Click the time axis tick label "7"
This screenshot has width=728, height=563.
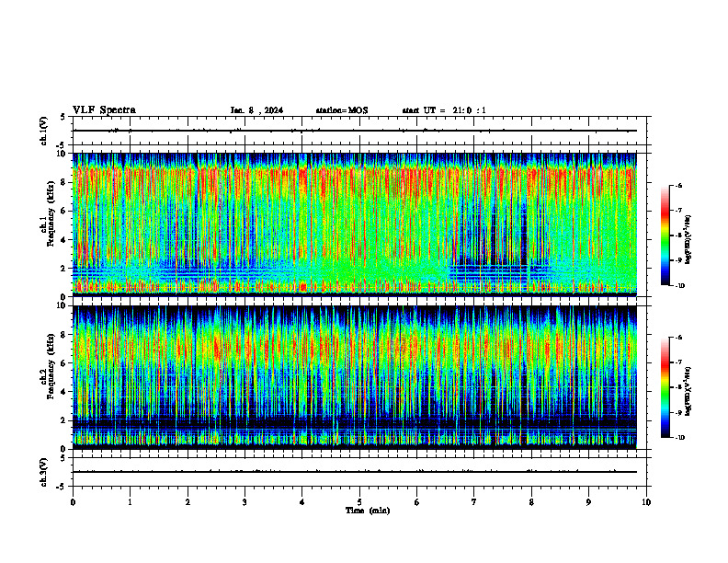(474, 502)
